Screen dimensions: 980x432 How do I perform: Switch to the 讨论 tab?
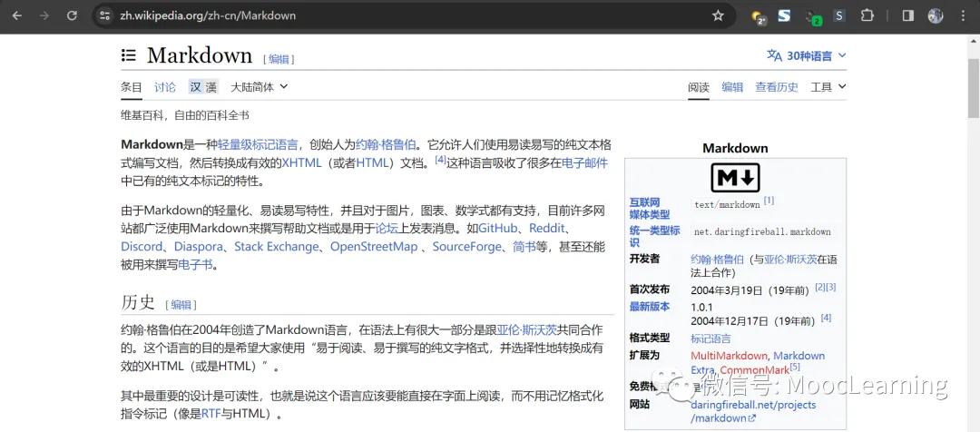coord(165,87)
